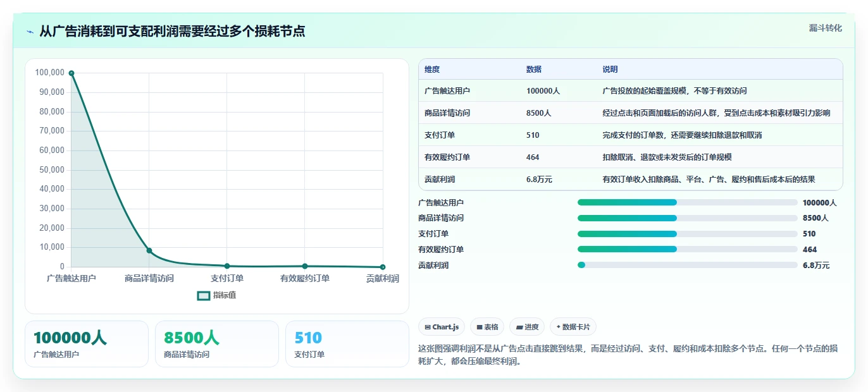Click the chart data point at 商品详情访问
The width and height of the screenshot is (868, 392).
[149, 250]
